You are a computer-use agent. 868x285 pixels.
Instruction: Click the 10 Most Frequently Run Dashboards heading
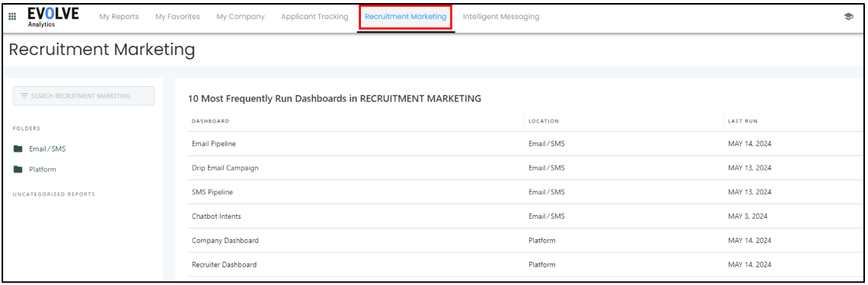click(334, 99)
